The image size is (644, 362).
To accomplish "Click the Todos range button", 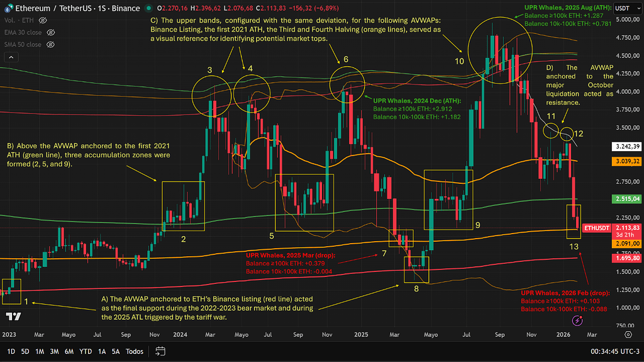I will pyautogui.click(x=135, y=351).
